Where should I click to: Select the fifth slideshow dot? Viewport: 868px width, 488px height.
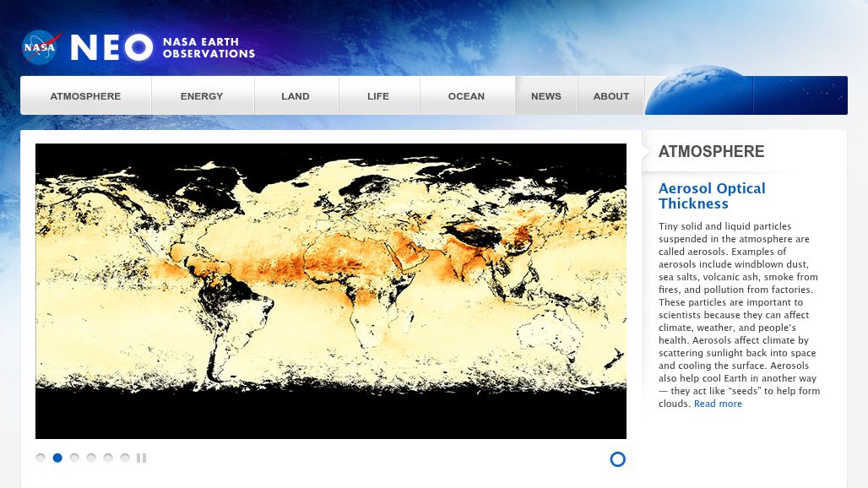tap(108, 458)
